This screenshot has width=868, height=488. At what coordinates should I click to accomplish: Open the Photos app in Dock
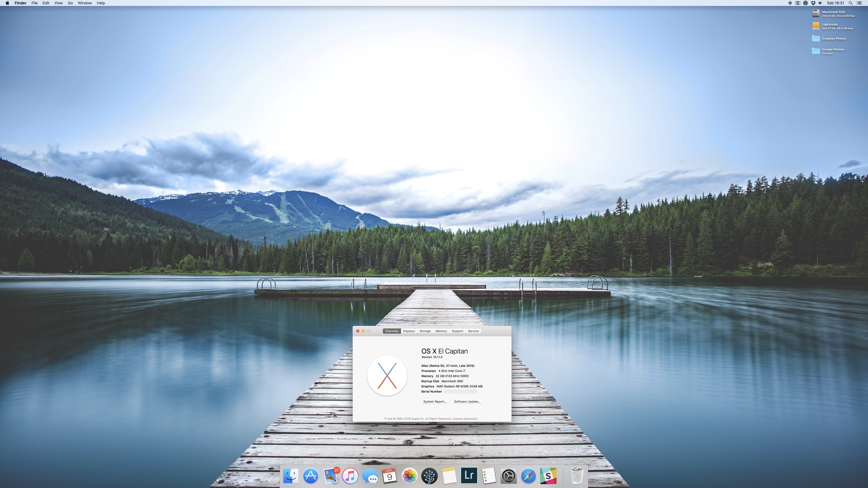pos(409,476)
